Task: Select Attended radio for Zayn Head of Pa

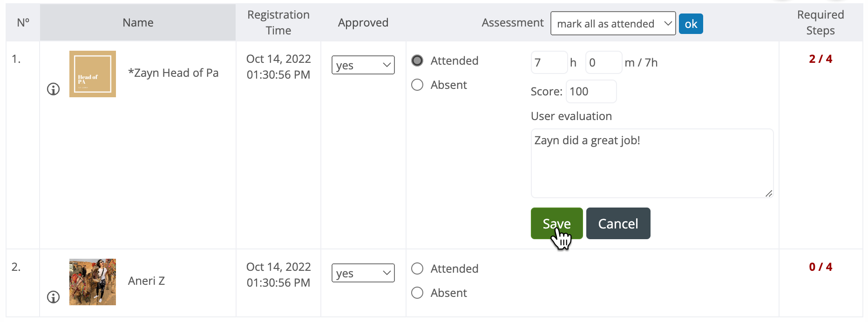Action: tap(417, 60)
